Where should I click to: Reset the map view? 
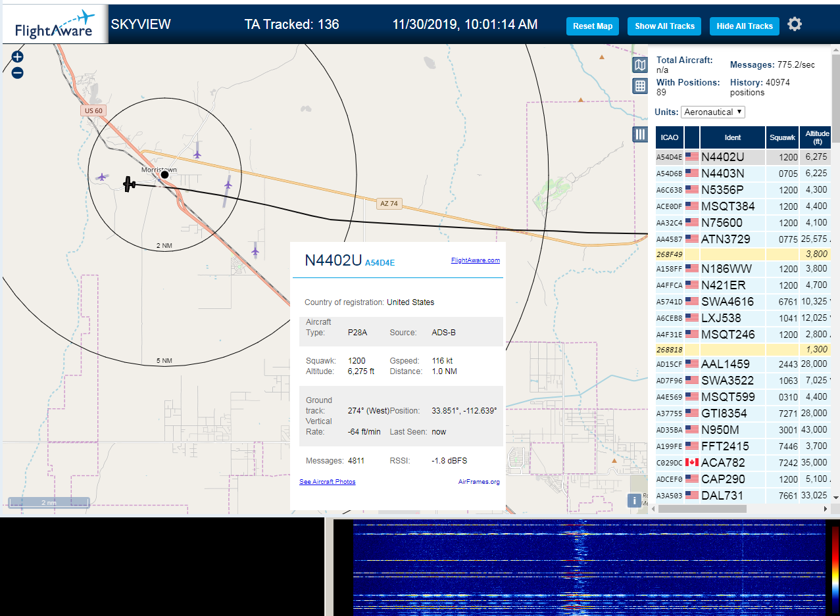point(593,26)
